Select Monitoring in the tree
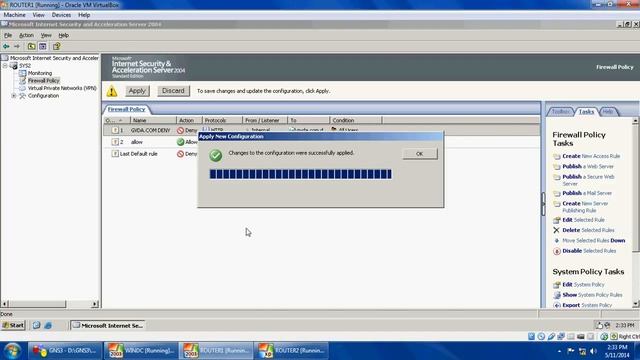Viewport: 640px width, 360px height. pos(40,73)
